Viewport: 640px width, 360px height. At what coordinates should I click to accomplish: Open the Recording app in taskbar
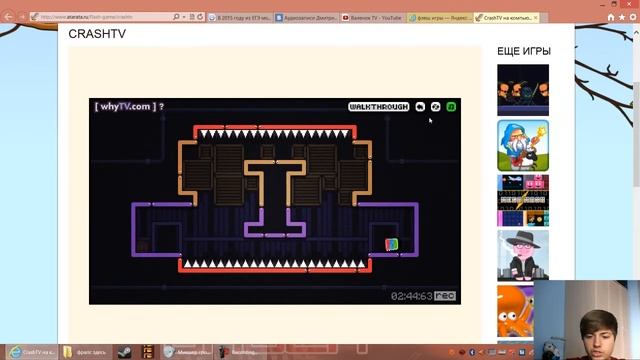coord(240,352)
